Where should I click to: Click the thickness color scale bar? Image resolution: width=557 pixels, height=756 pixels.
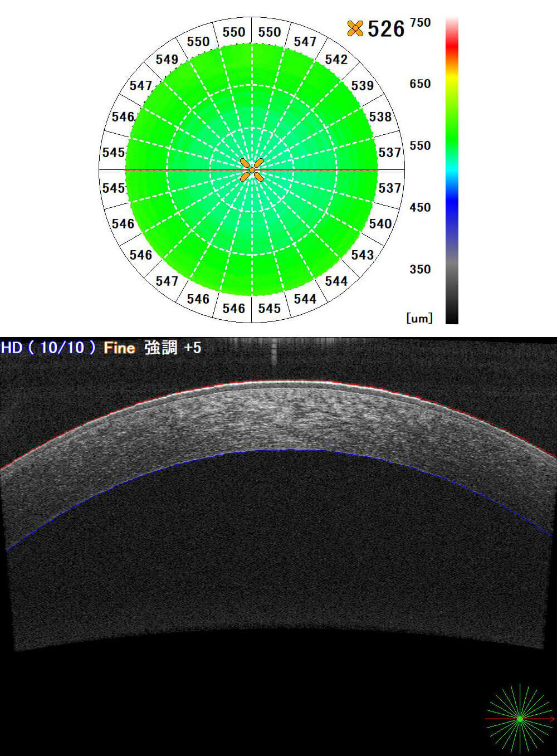452,170
